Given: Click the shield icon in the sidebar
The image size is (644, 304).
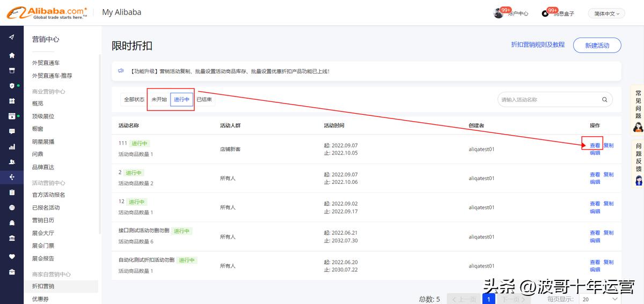Looking at the screenshot, I should [12, 86].
